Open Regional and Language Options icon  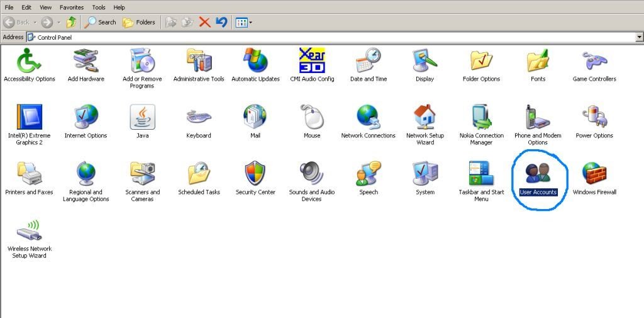tap(86, 173)
